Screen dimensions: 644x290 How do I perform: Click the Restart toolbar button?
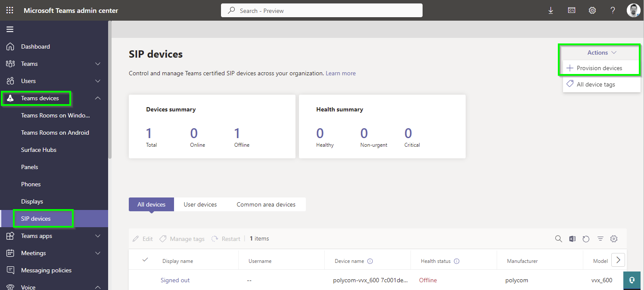226,239
